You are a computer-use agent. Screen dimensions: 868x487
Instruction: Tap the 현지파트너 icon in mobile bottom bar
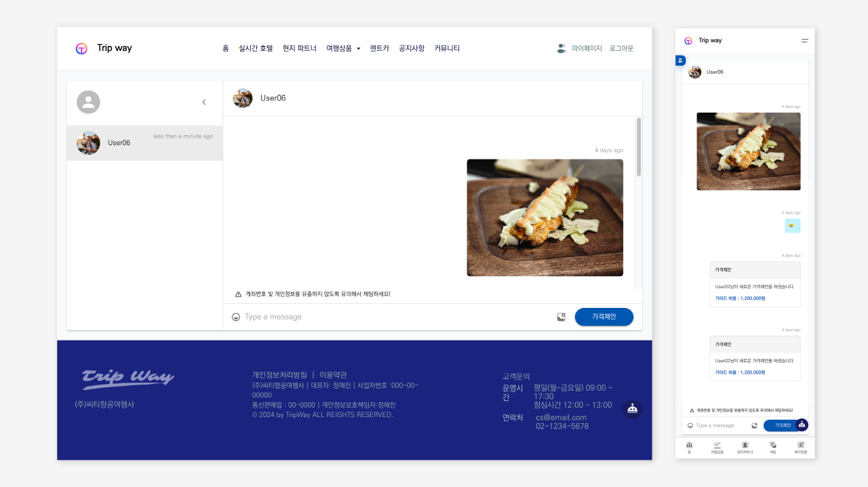point(745,446)
